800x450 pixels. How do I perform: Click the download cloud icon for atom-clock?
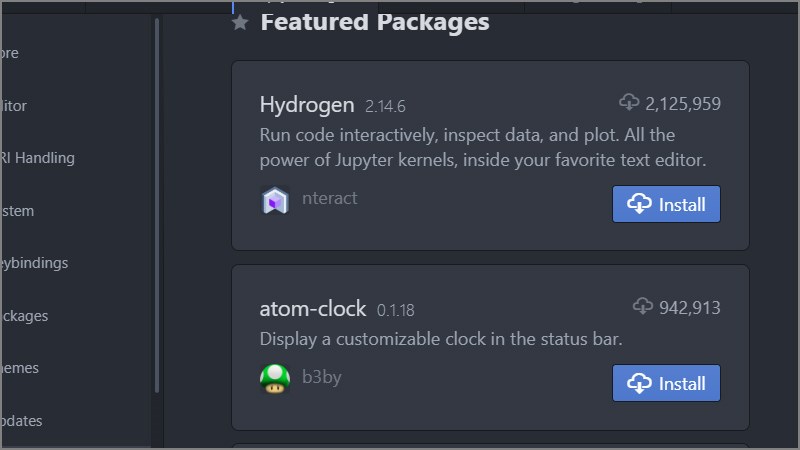(643, 306)
